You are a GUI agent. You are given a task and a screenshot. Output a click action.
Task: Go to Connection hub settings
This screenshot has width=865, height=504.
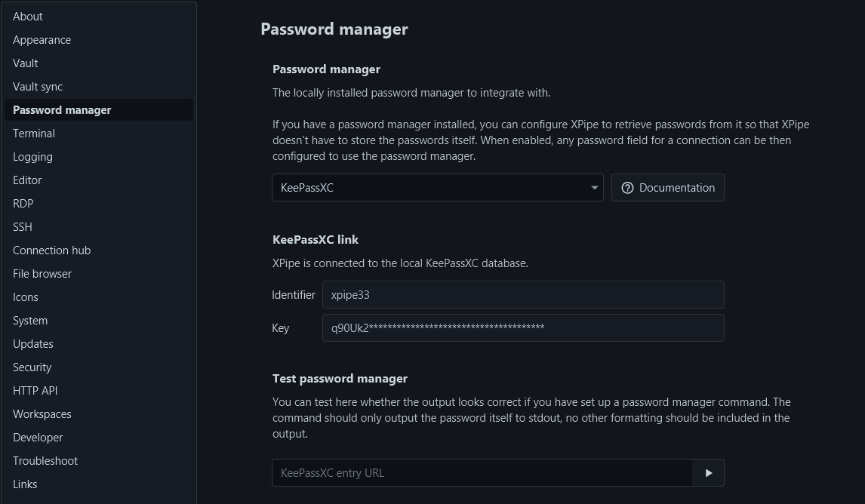[x=98, y=250]
